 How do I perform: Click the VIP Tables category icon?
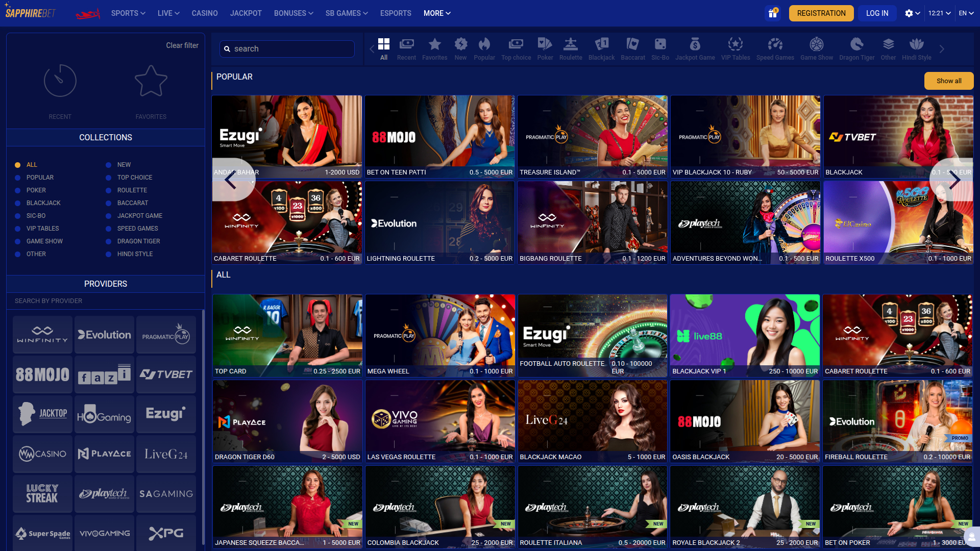point(735,48)
